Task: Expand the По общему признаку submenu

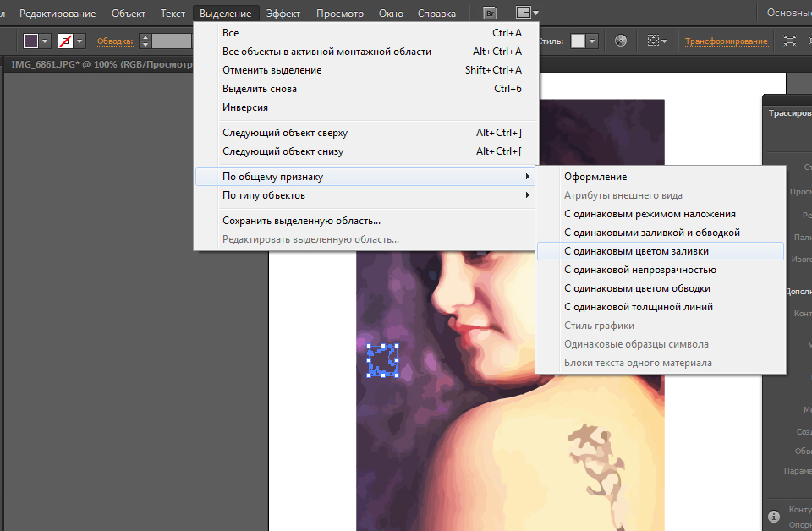Action: tap(365, 177)
